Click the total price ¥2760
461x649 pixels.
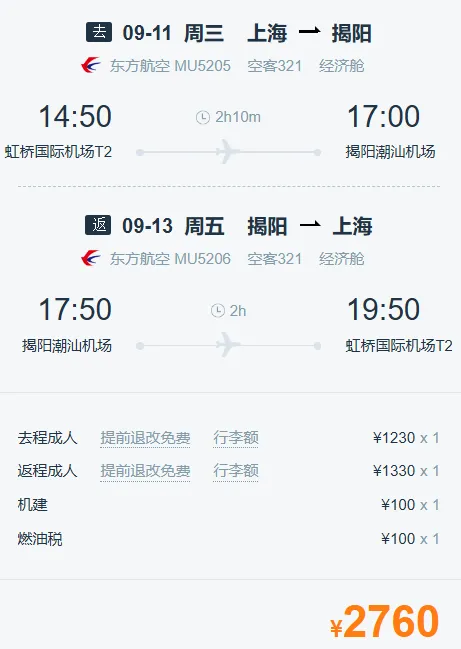point(384,621)
